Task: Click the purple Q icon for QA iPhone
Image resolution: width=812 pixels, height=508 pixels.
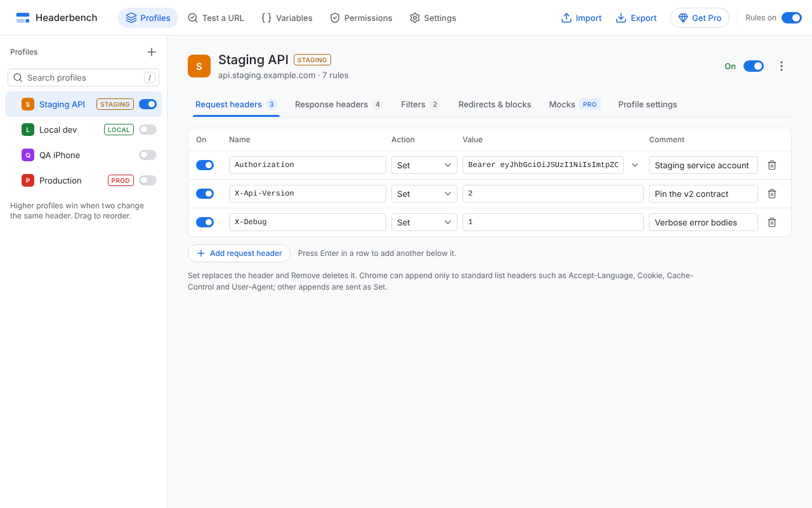Action: [28, 155]
